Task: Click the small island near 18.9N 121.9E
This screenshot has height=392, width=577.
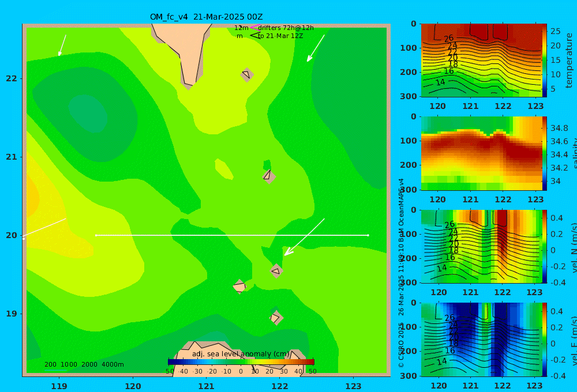Action: [276, 318]
